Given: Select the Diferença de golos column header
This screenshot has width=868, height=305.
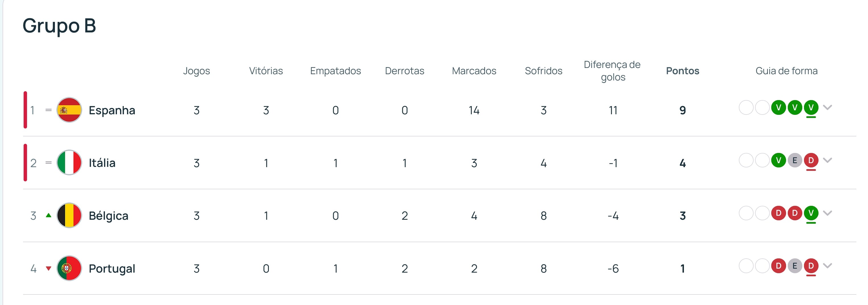Looking at the screenshot, I should (x=613, y=71).
